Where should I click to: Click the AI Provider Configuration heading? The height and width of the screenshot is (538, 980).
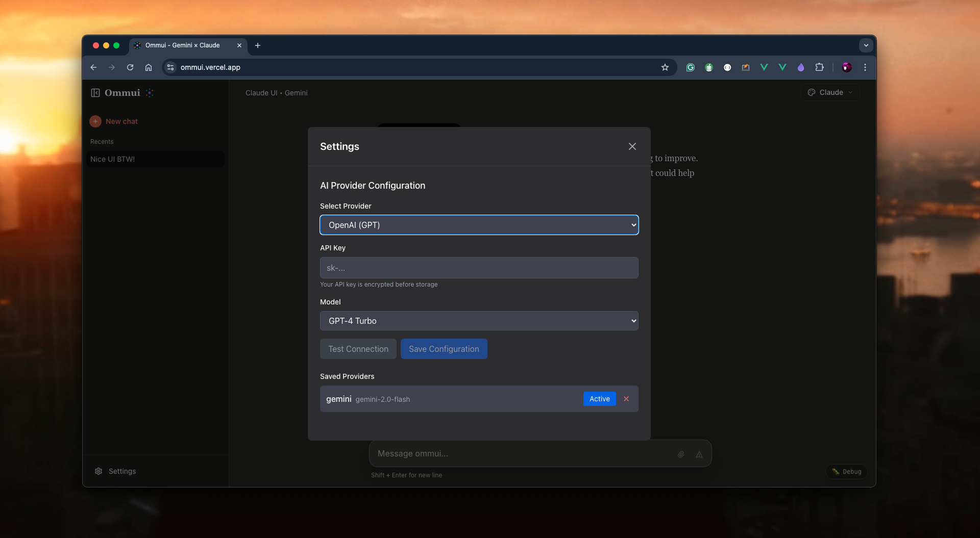pos(372,186)
